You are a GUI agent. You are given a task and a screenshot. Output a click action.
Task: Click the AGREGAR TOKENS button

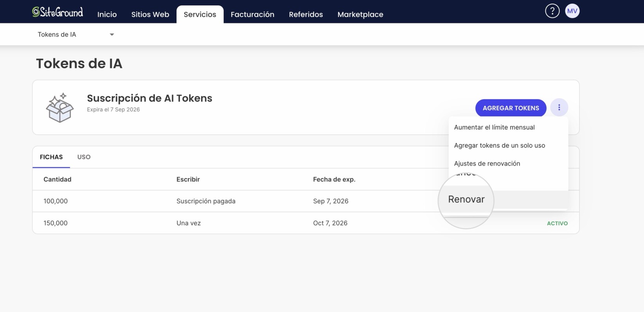[511, 108]
